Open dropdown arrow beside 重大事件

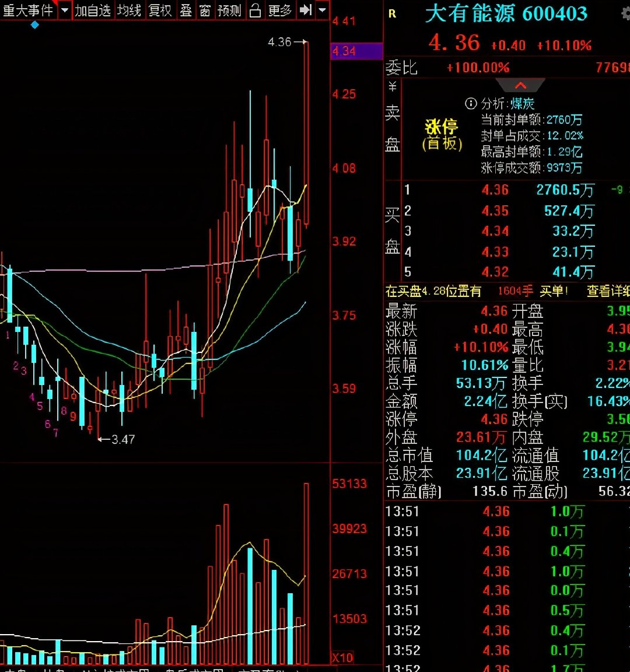point(64,10)
